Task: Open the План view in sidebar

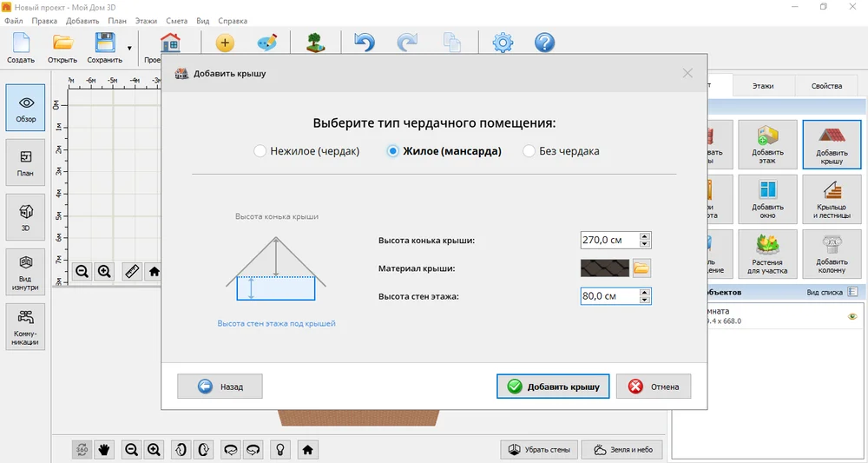Action: [x=25, y=162]
